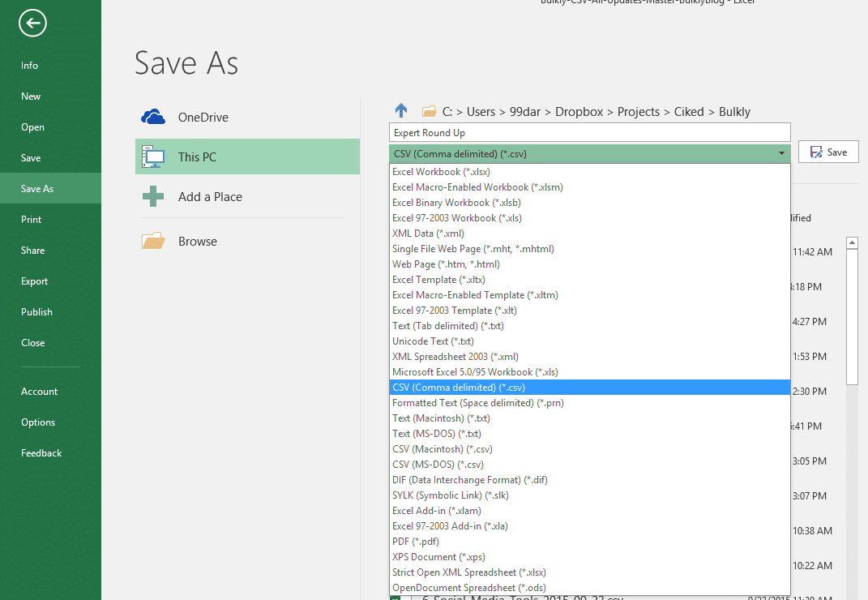
Task: Select XML Spreadsheet 2003 (*.xml) format
Action: pos(590,357)
